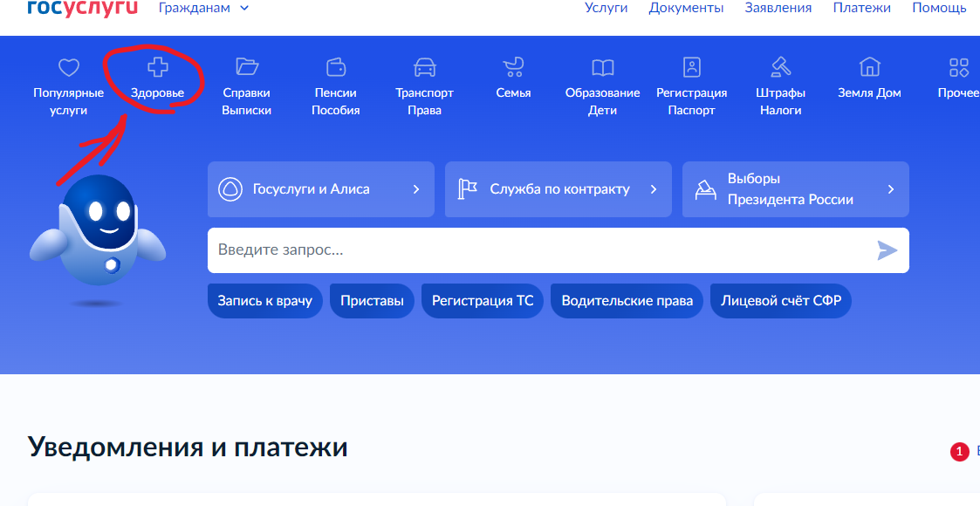Submit search via the arrow icon
This screenshot has height=506, width=980.
pyautogui.click(x=887, y=250)
